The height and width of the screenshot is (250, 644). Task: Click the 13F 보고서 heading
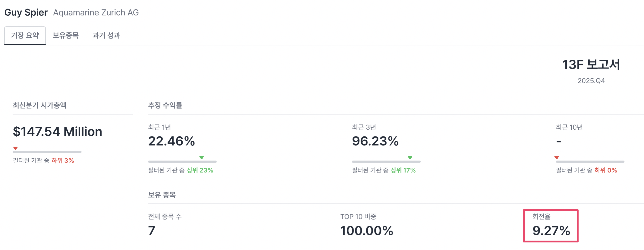pyautogui.click(x=591, y=65)
